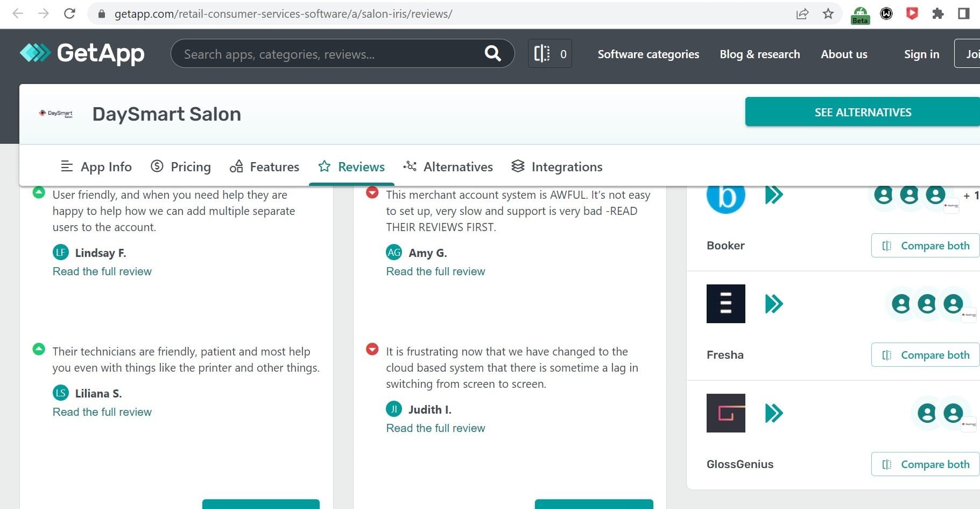Click the double arrow next to Booker logo

[x=774, y=194]
